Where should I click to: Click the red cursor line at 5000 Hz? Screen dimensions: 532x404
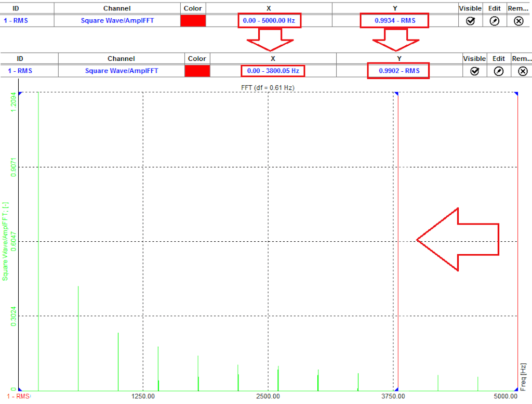(x=517, y=241)
